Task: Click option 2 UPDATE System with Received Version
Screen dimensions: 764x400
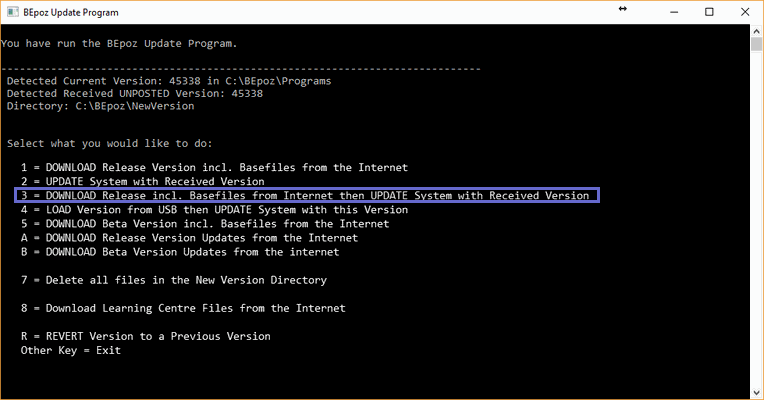Action: click(x=142, y=181)
